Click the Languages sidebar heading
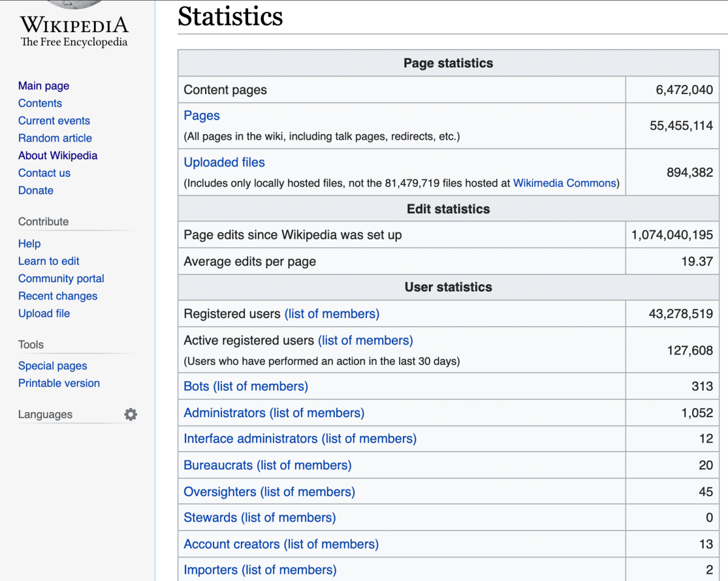This screenshot has height=581, width=728. tap(45, 415)
